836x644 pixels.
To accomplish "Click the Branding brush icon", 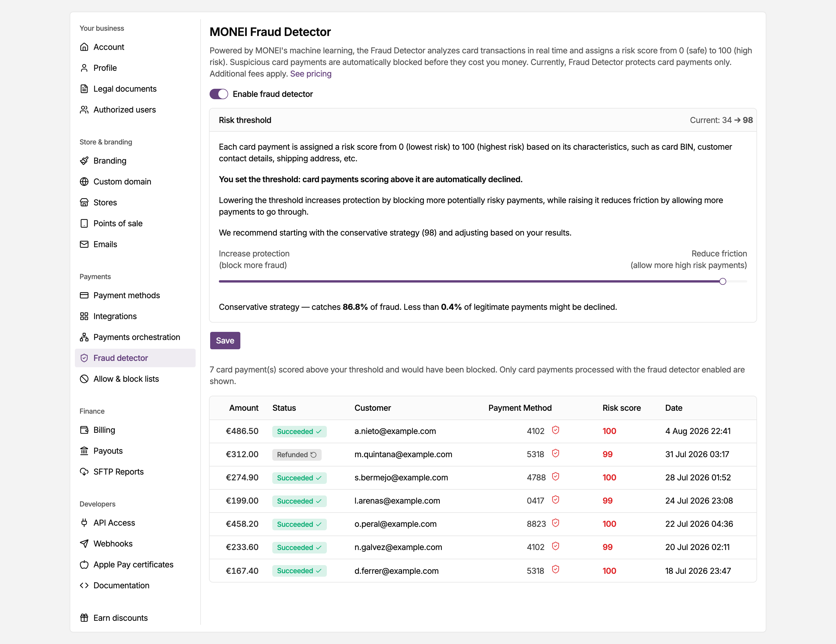I will [84, 161].
